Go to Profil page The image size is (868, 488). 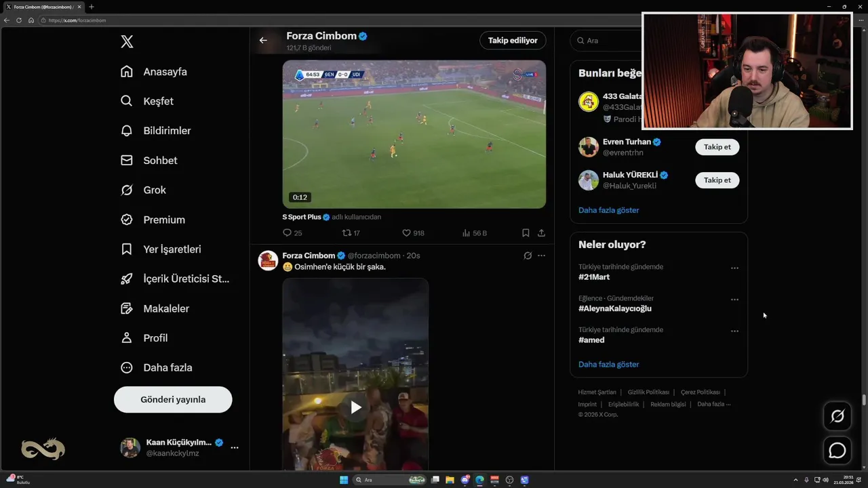(x=144, y=338)
